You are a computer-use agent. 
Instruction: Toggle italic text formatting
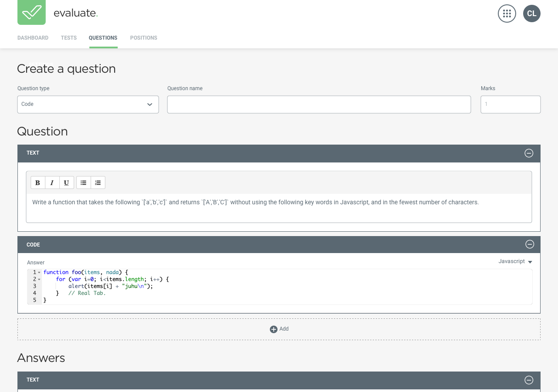[52, 182]
